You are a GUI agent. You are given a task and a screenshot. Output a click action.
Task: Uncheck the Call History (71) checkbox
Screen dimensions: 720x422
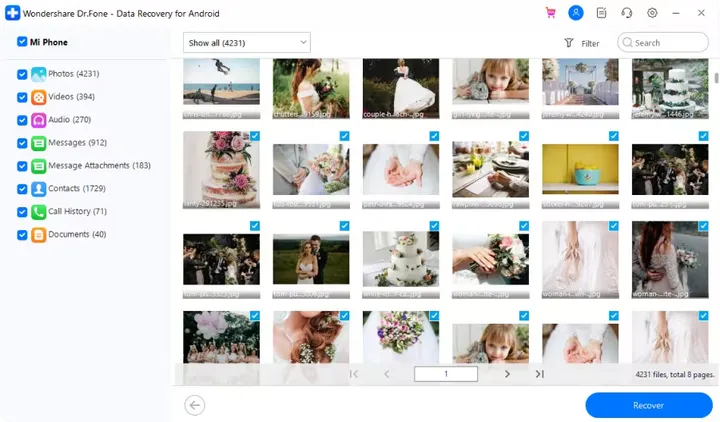(x=22, y=212)
